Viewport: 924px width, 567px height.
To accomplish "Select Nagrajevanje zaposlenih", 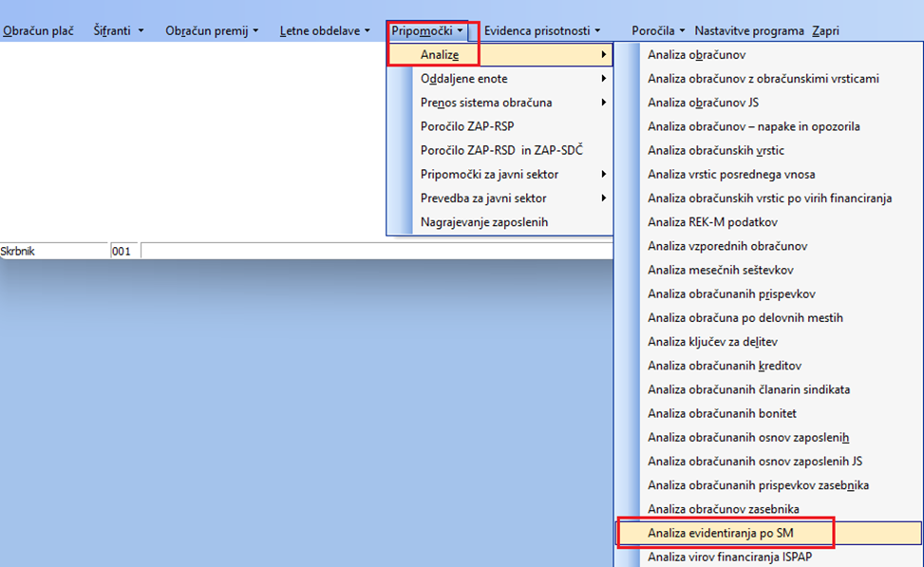I will (x=500, y=222).
